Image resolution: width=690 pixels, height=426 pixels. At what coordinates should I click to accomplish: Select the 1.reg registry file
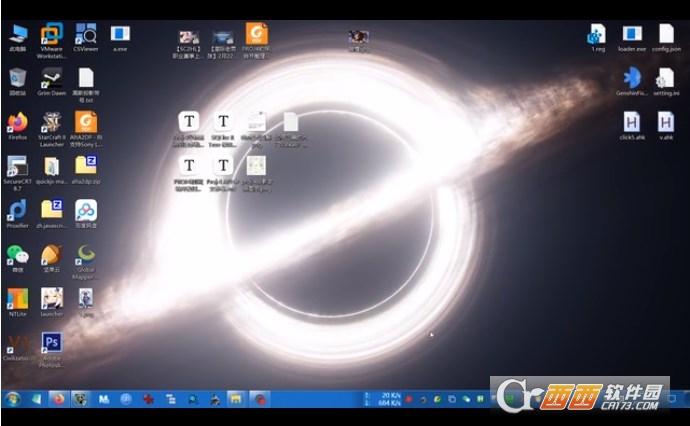[x=598, y=38]
